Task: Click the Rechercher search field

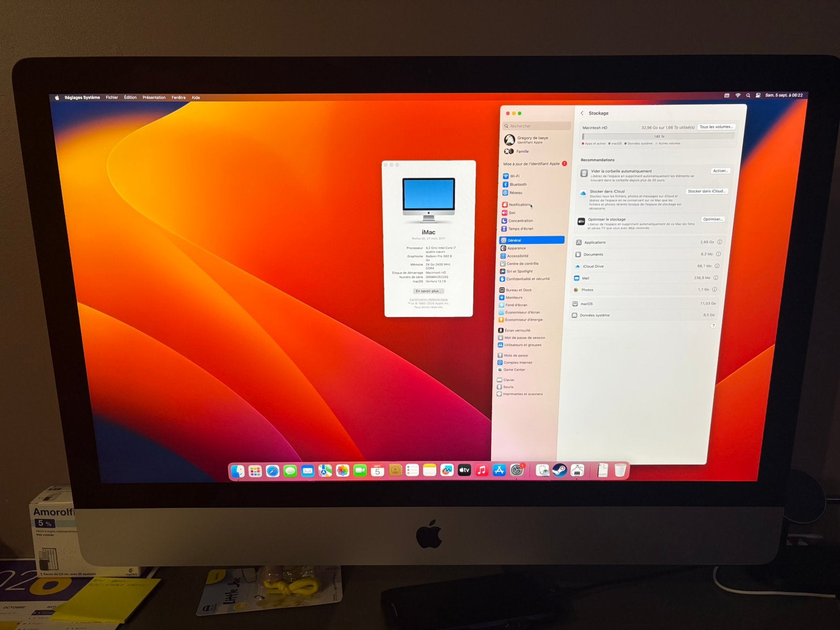Action: point(537,126)
